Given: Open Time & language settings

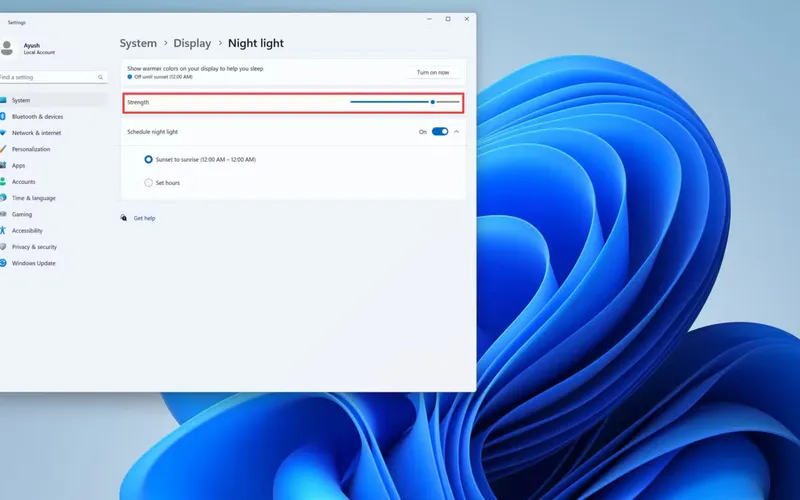Looking at the screenshot, I should pyautogui.click(x=33, y=198).
